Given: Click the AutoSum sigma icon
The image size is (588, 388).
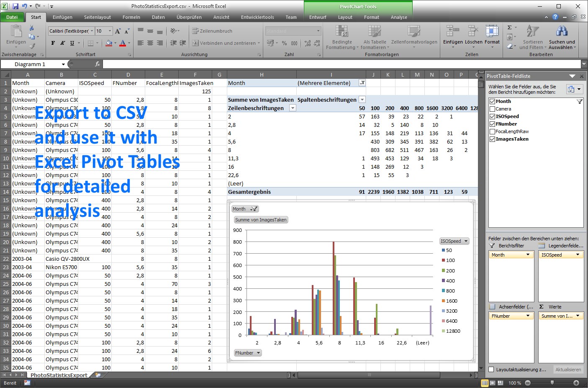Looking at the screenshot, I should click(x=510, y=28).
